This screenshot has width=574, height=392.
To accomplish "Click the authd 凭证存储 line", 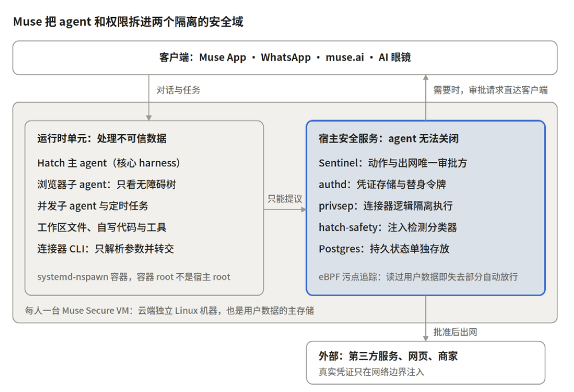I will (x=382, y=184).
